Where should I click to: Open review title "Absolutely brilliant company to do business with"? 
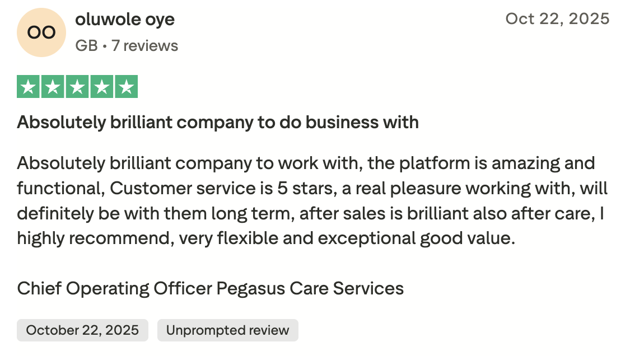(x=218, y=122)
